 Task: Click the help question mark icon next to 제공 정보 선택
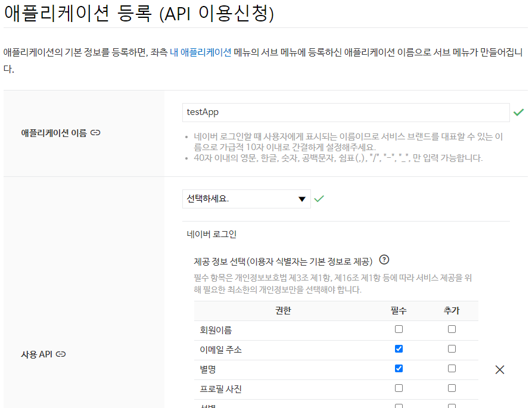[384, 260]
